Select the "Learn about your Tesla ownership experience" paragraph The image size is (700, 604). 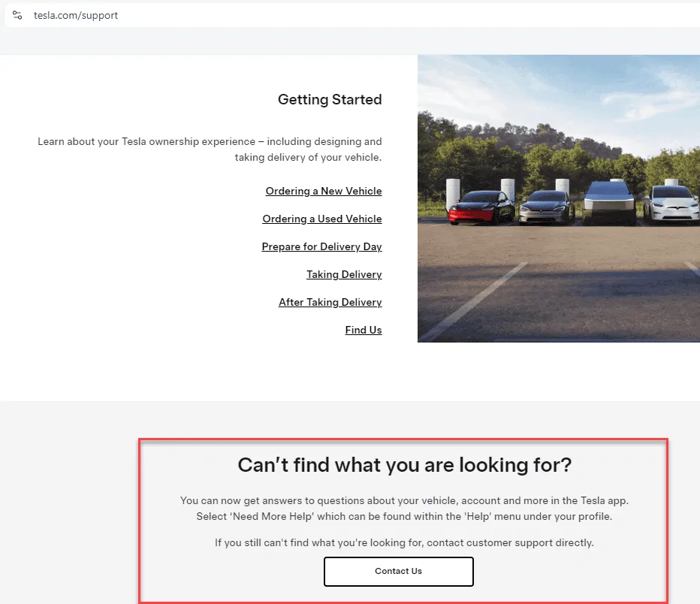[210, 149]
